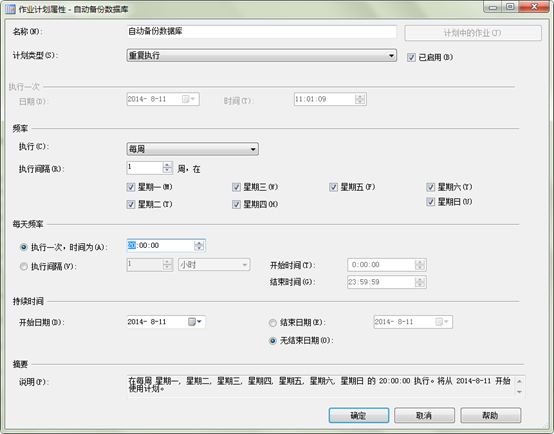554x434 pixels.
Task: Increase the weekly interval with up arrow
Action: click(x=167, y=165)
